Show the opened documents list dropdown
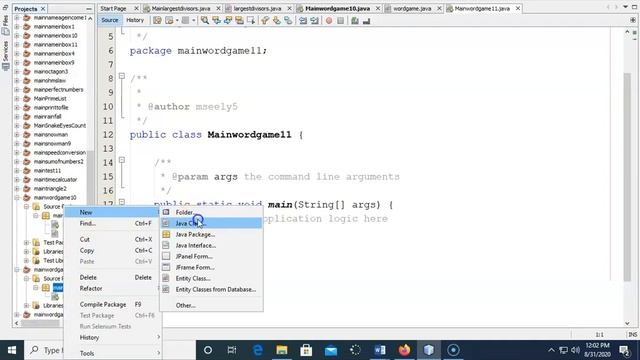 625,7
